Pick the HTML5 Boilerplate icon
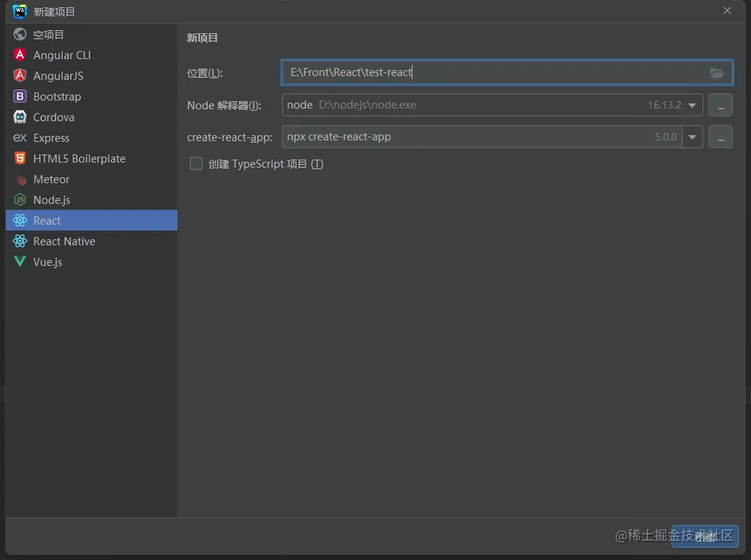The image size is (751, 560). pos(20,158)
